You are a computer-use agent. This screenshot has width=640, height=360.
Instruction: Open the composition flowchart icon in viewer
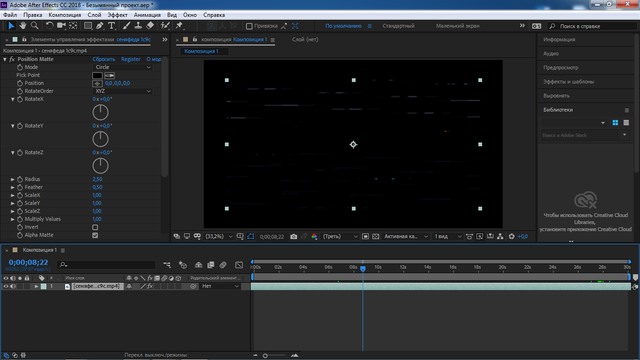pos(500,237)
